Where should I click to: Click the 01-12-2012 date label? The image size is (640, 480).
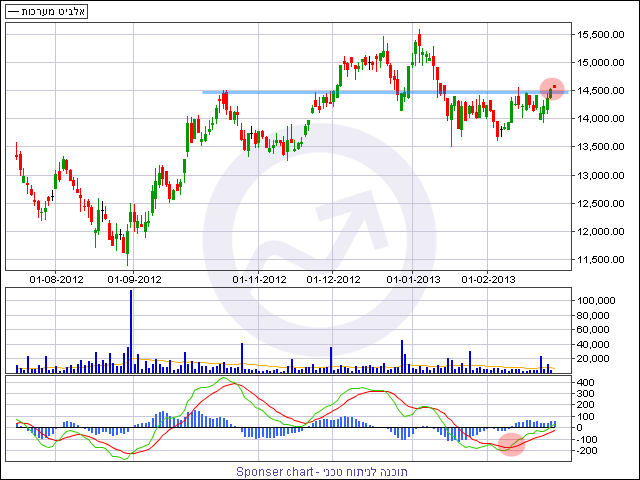[x=333, y=280]
